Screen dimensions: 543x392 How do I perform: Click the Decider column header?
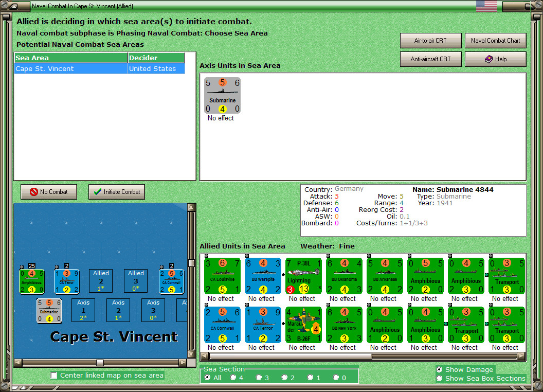pos(156,58)
